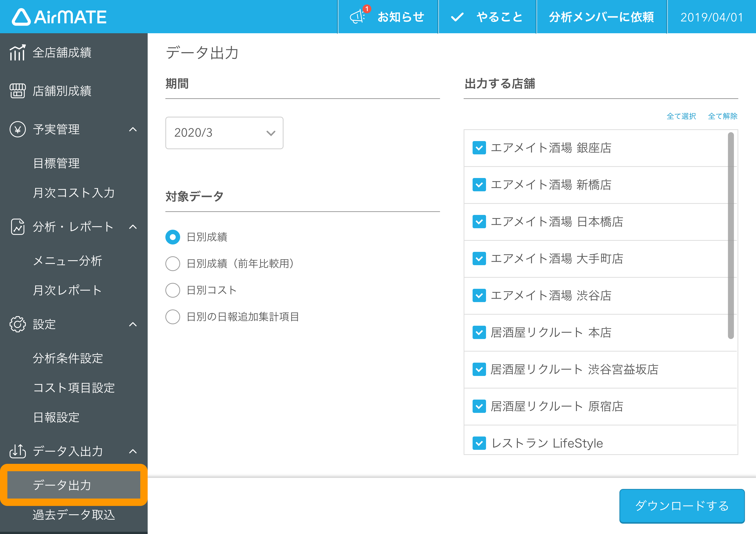Uncheck エアメイト酒場 渋谷店 checkbox
The width and height of the screenshot is (756, 534).
coord(479,295)
